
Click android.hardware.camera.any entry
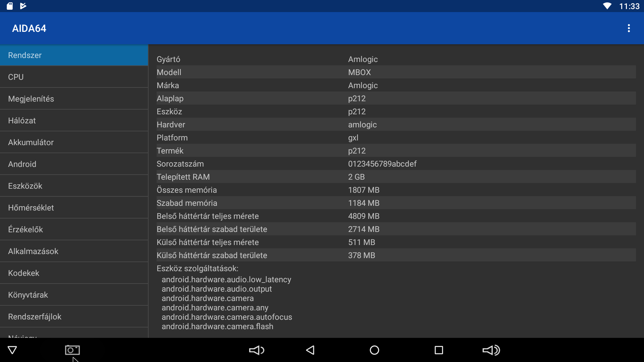(215, 308)
